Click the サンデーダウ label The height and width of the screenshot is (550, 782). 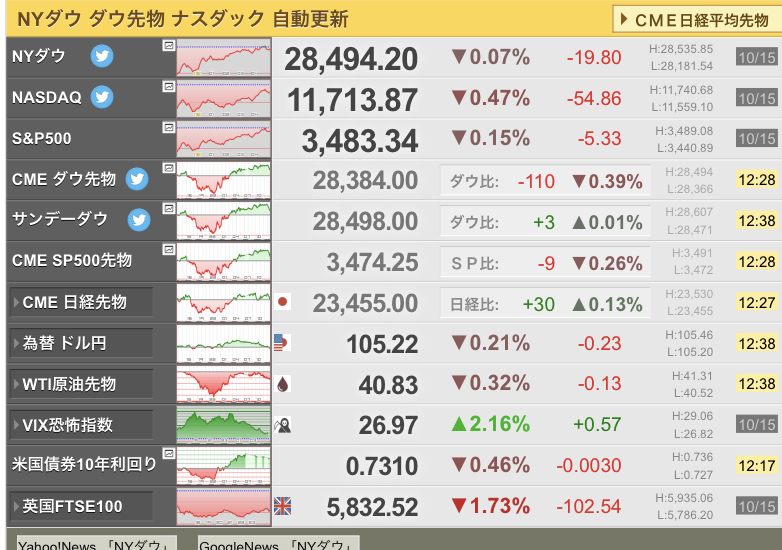click(x=60, y=219)
